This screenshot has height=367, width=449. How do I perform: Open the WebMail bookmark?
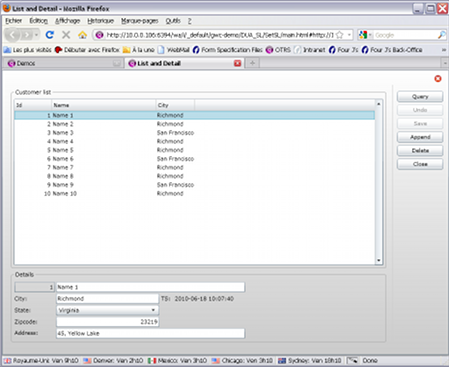pos(174,50)
